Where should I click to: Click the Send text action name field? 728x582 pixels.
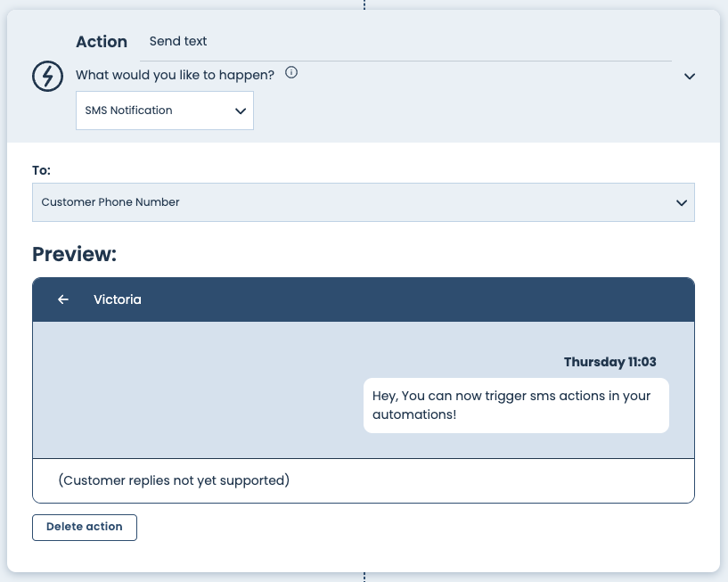click(405, 42)
